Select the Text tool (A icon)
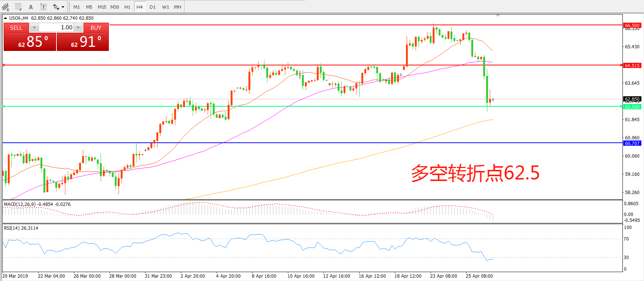Screen dimensions: 644x281 [x=31, y=7]
